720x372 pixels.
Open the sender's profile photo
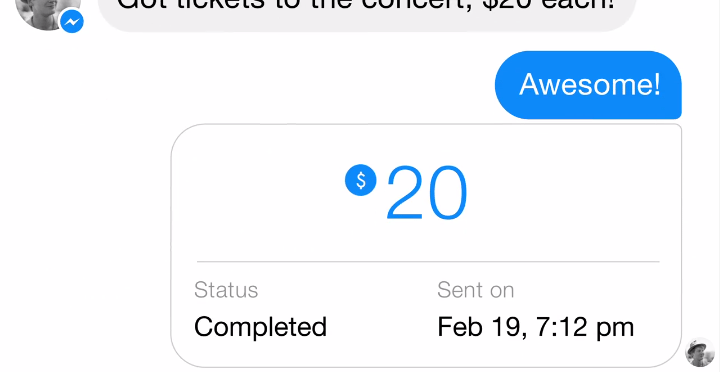point(46,11)
